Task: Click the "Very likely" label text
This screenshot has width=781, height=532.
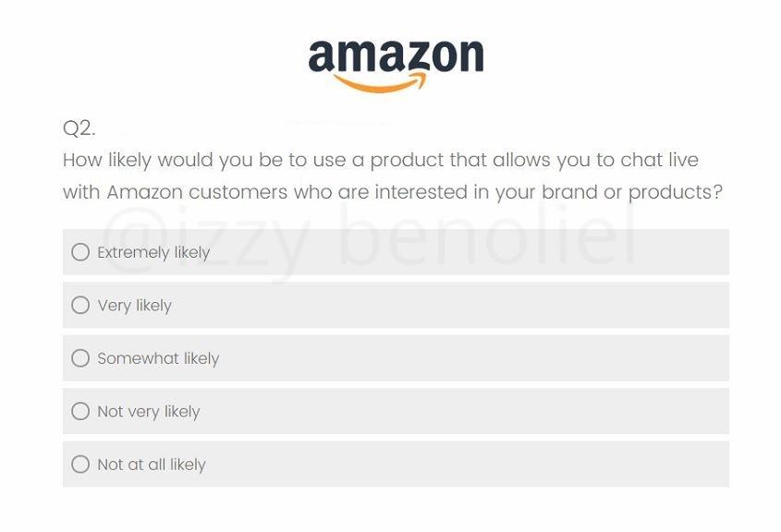Action: point(135,306)
